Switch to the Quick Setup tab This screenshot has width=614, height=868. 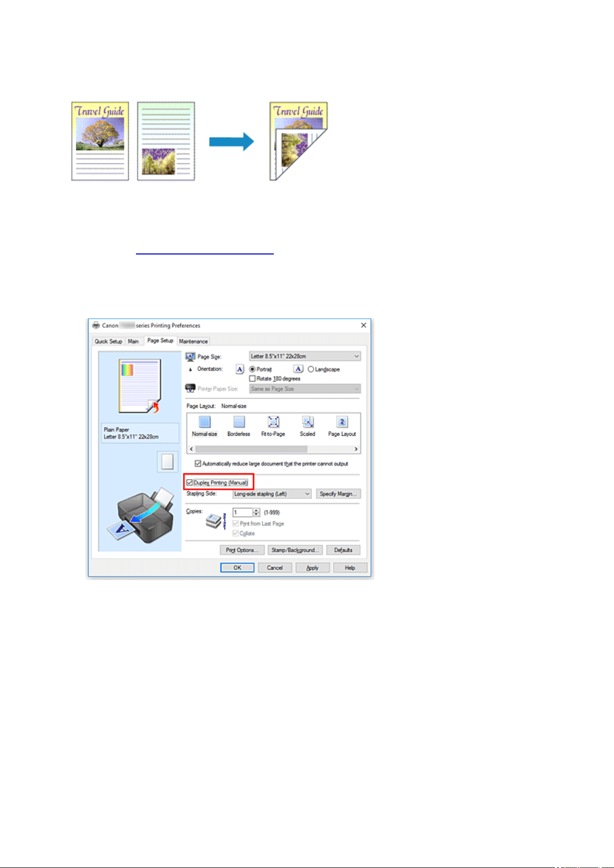point(109,342)
